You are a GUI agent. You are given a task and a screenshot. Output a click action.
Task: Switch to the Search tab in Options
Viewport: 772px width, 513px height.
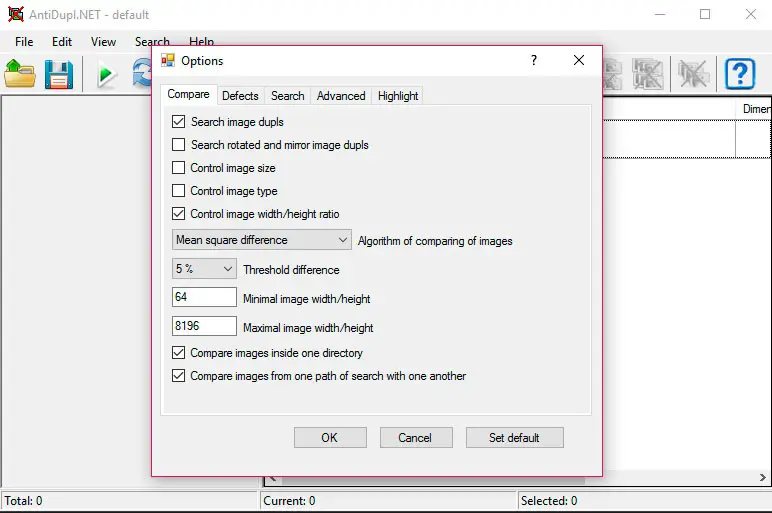click(x=288, y=96)
